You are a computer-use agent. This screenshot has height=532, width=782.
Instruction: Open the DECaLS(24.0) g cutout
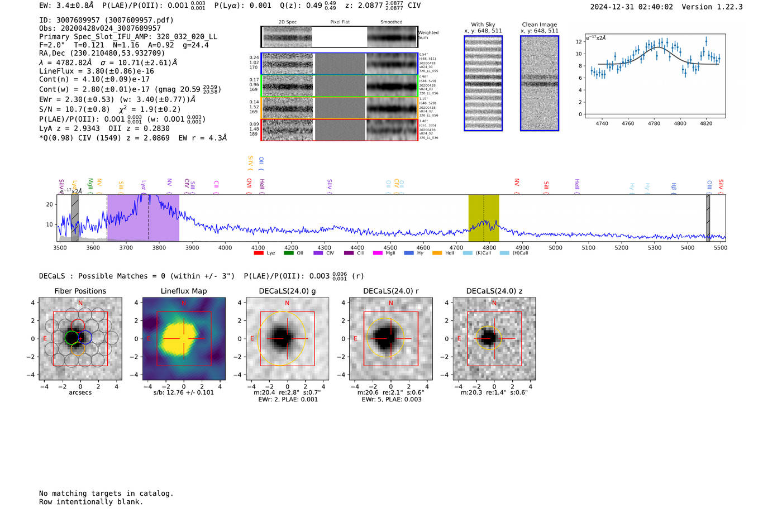(287, 339)
